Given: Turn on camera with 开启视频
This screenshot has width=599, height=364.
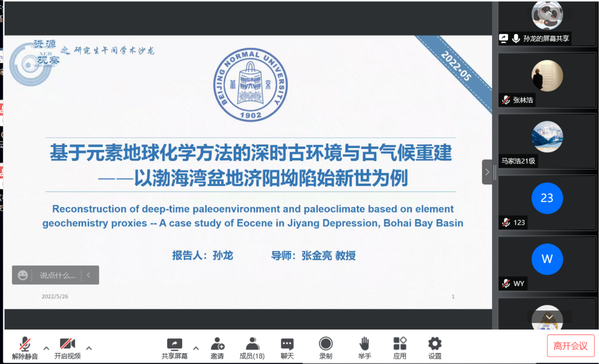Looking at the screenshot, I should tap(67, 348).
